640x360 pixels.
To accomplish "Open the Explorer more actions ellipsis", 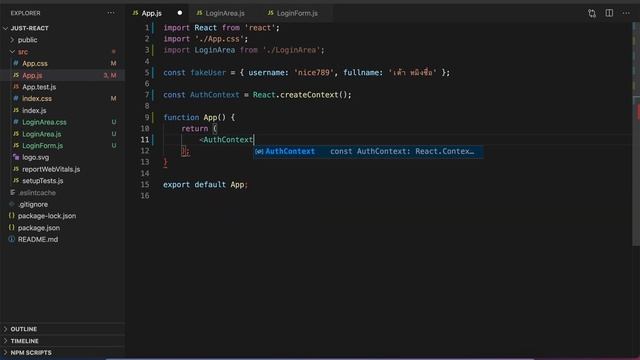I will point(111,13).
